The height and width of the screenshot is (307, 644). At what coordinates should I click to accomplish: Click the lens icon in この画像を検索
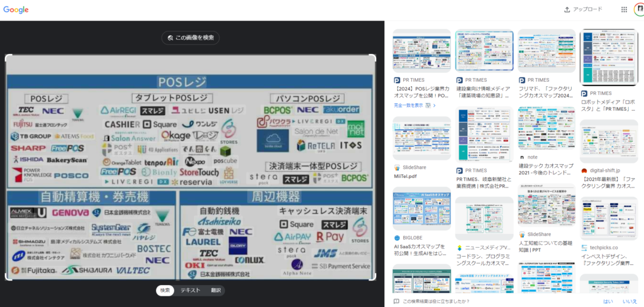(x=170, y=38)
